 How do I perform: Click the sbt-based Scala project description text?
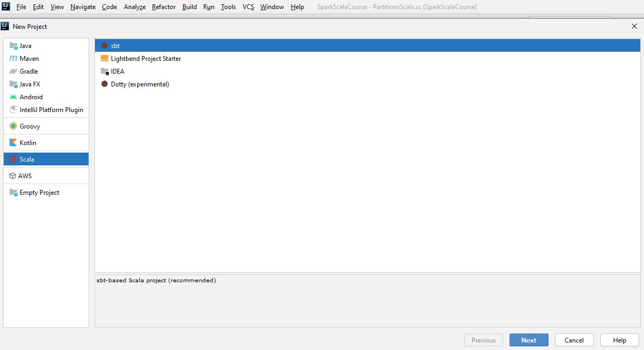[x=156, y=280]
